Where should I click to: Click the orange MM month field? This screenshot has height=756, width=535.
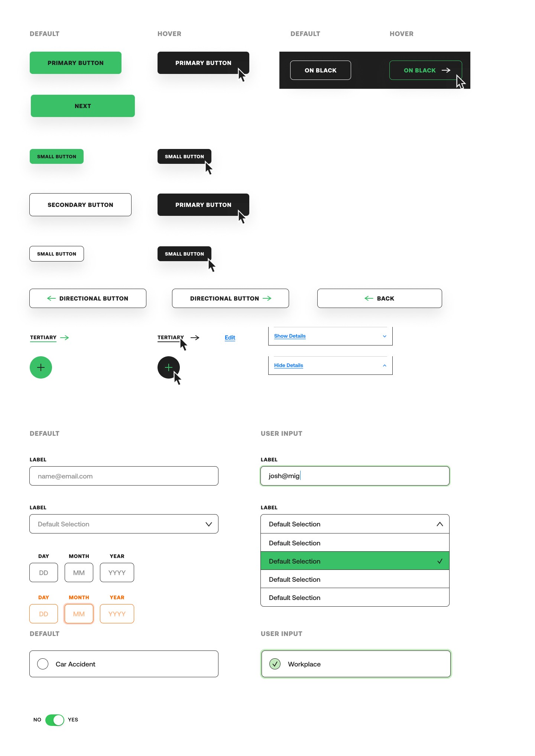click(79, 614)
